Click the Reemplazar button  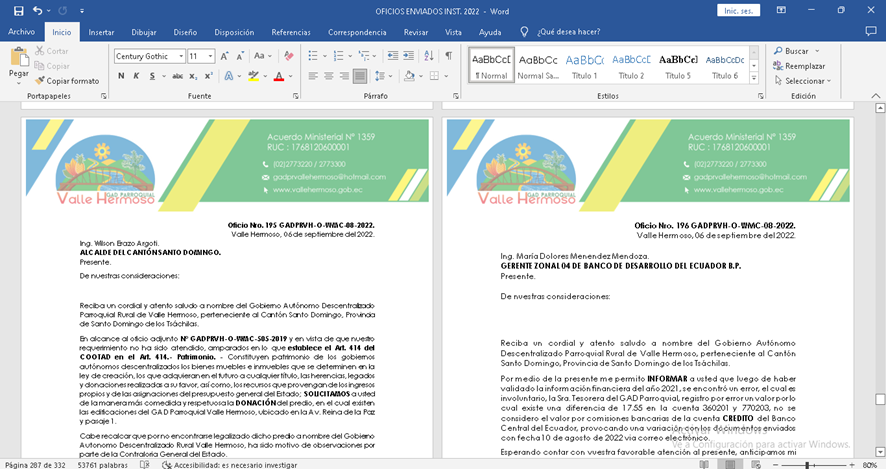804,66
